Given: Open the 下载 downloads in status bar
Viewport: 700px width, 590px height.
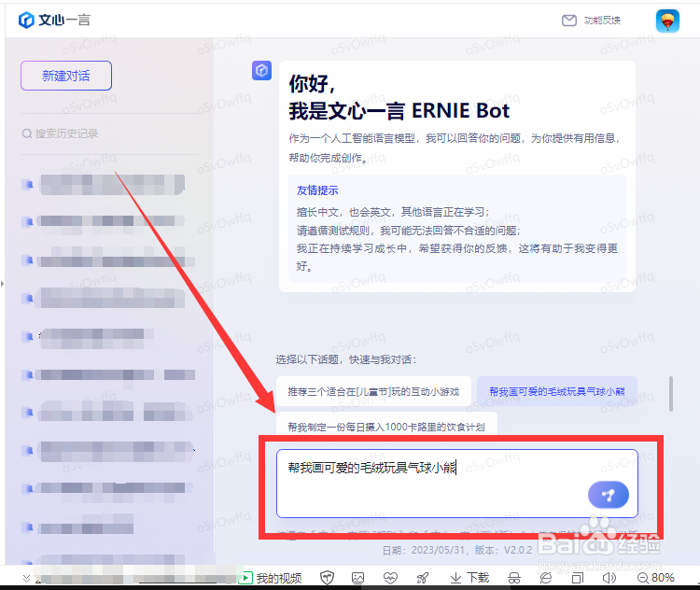Looking at the screenshot, I should (x=469, y=578).
